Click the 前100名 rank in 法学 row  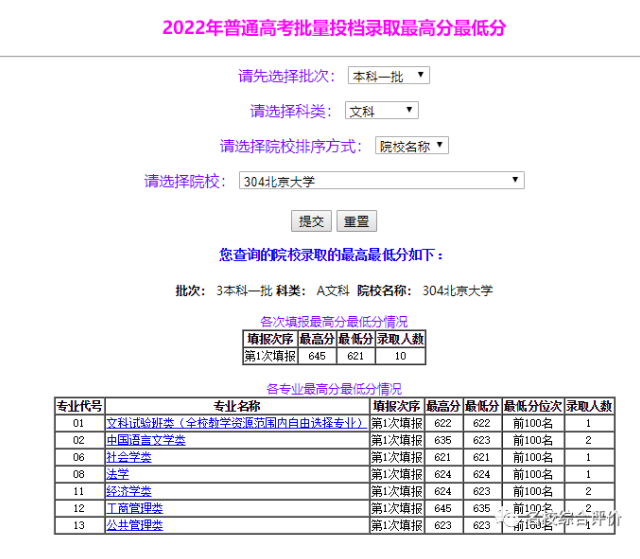click(533, 475)
